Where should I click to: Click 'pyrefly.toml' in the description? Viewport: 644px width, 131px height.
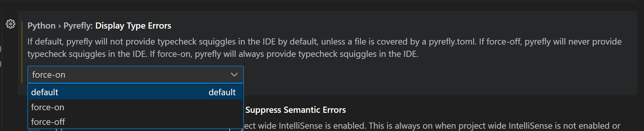tap(452, 42)
